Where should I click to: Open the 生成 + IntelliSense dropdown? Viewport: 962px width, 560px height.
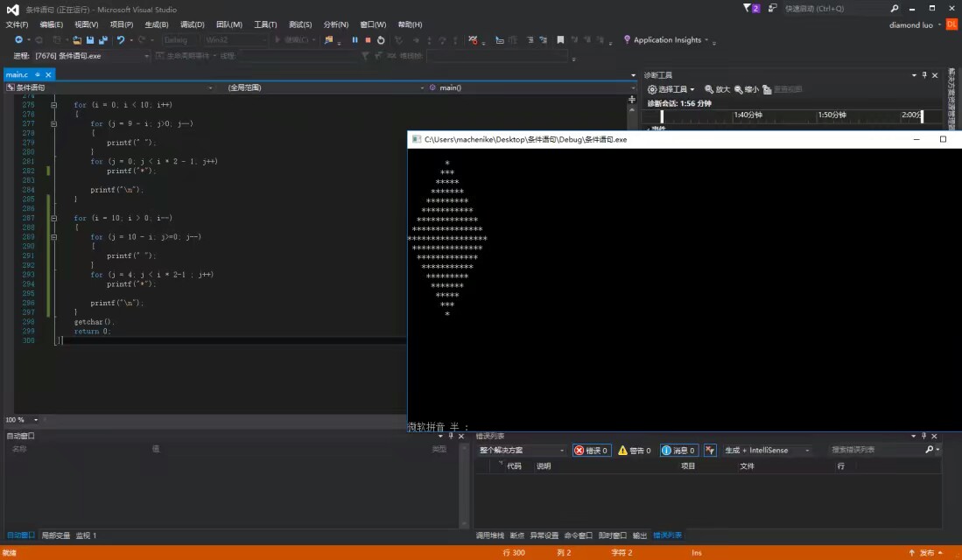766,451
